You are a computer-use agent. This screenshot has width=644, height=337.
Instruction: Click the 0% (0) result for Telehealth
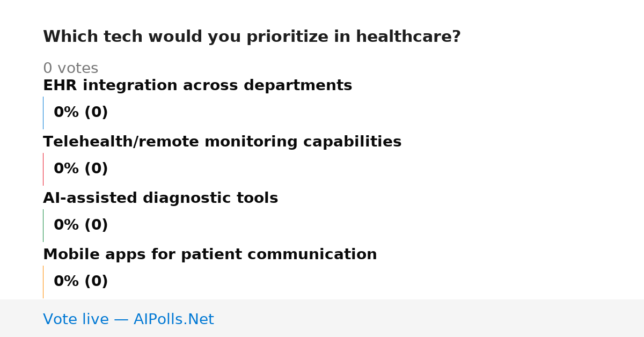pyautogui.click(x=81, y=169)
